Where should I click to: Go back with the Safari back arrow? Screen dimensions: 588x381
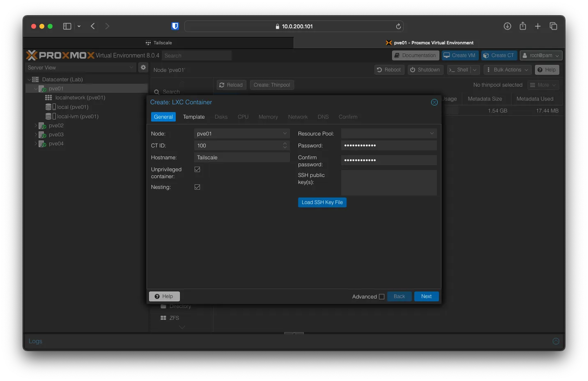(x=93, y=26)
